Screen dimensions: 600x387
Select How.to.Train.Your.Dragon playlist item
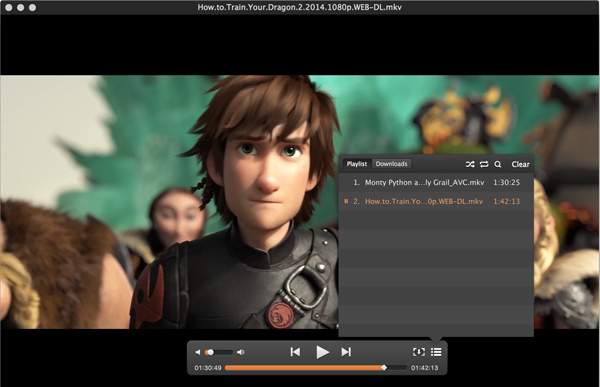coord(436,201)
